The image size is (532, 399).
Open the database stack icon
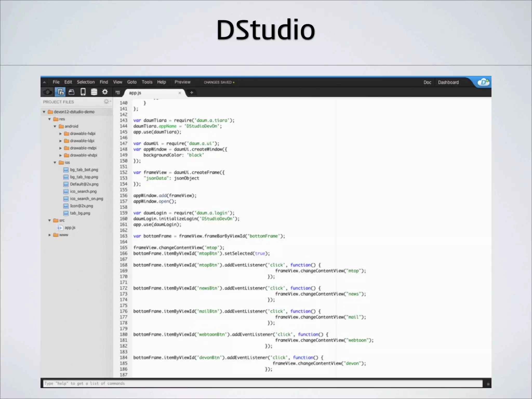coord(94,92)
